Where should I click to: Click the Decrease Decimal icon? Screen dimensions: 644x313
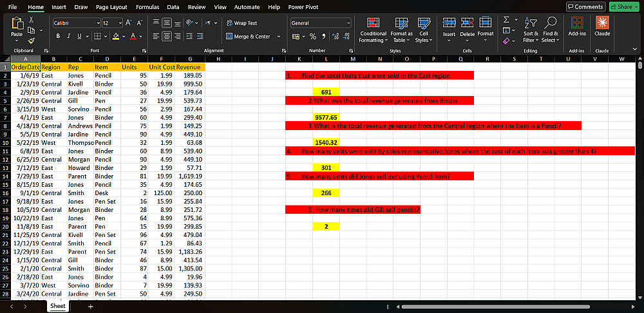point(346,37)
